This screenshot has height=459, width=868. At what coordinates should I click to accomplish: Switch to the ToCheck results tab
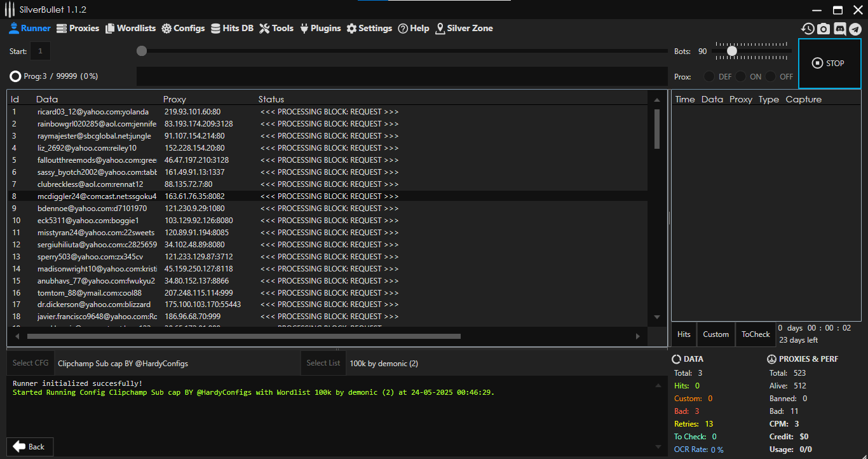click(x=756, y=334)
